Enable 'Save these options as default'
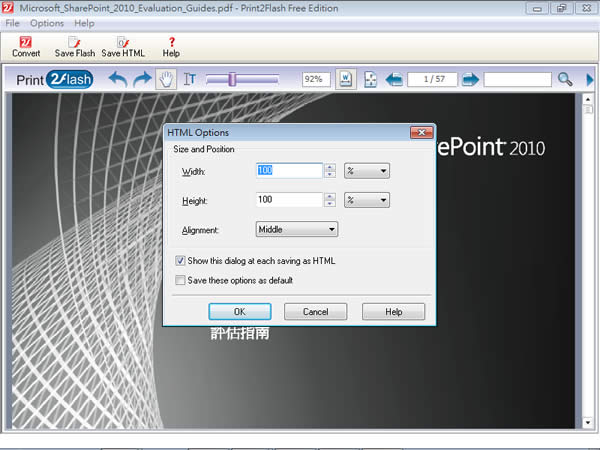Viewport: 600px width, 450px height. point(181,281)
